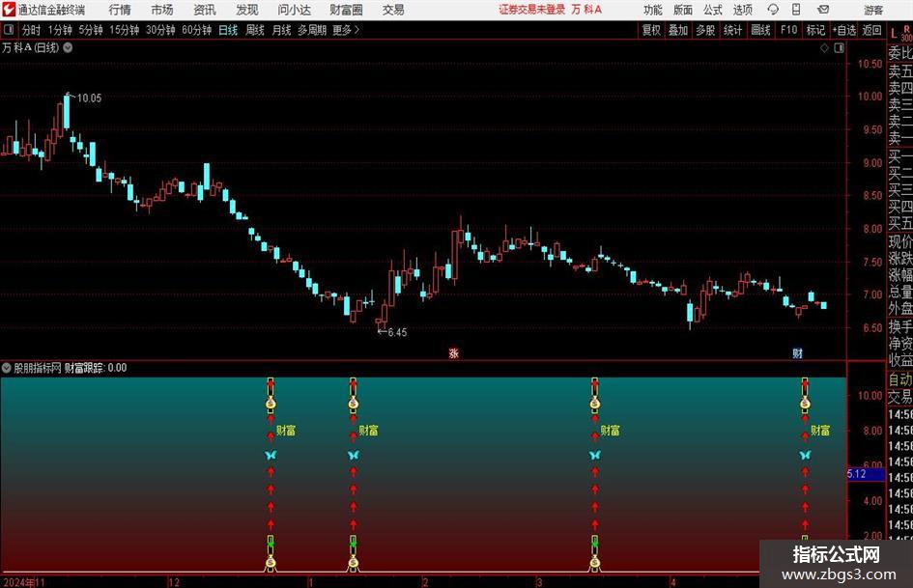
Task: Expand the 万科A (日线) chart dropdown arrow
Action: click(x=68, y=47)
